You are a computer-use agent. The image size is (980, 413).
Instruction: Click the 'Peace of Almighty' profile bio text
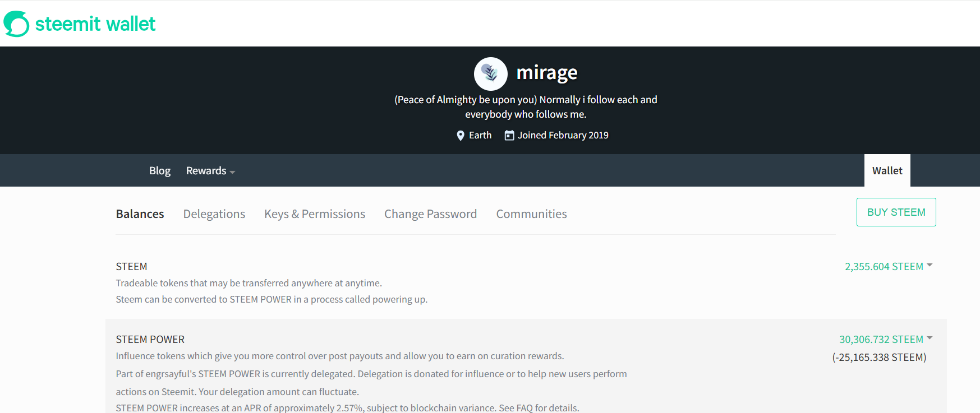click(526, 107)
